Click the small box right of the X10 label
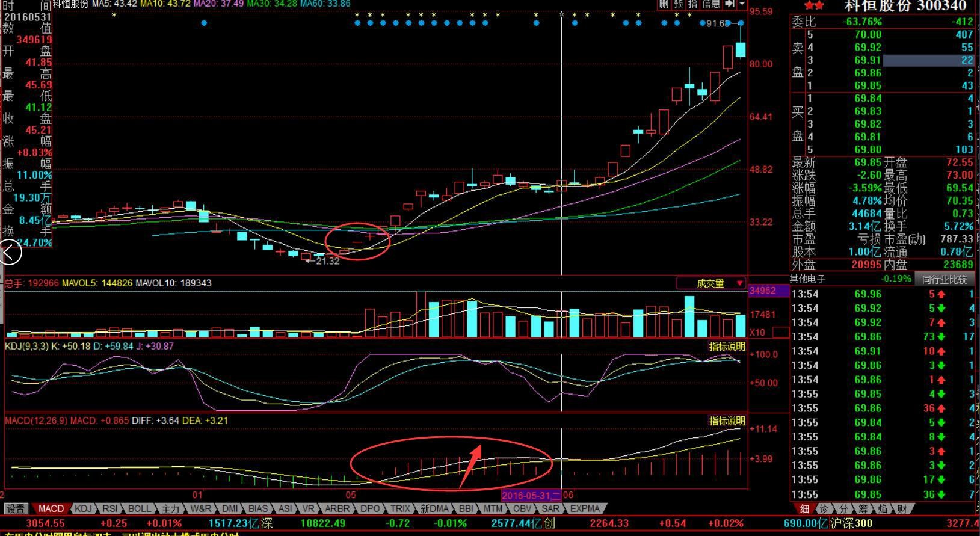Viewport: 980px width, 536px height. [x=781, y=332]
